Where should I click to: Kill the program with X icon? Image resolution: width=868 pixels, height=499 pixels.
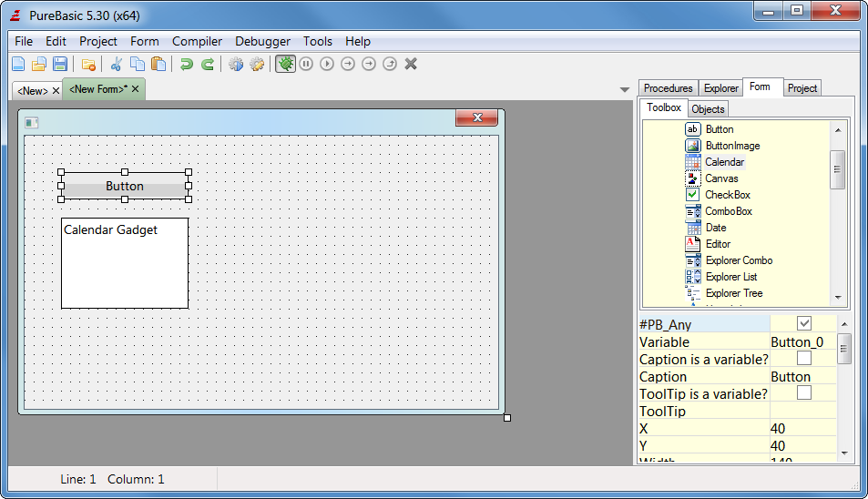point(411,64)
